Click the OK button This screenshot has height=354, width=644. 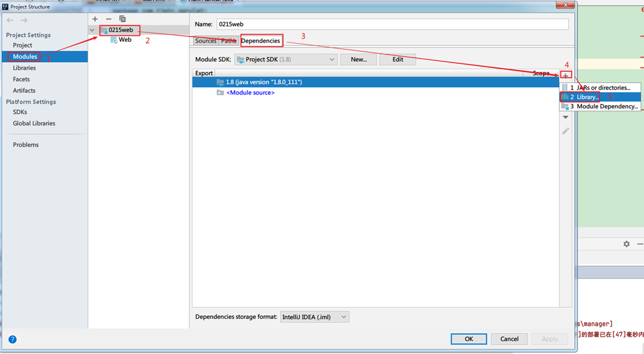point(468,339)
